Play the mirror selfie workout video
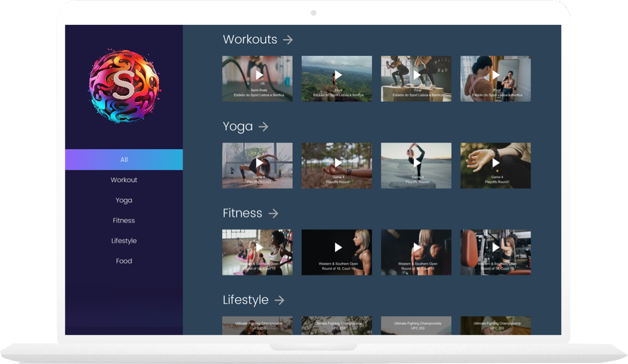Image resolution: width=628 pixels, height=364 pixels. (495, 75)
